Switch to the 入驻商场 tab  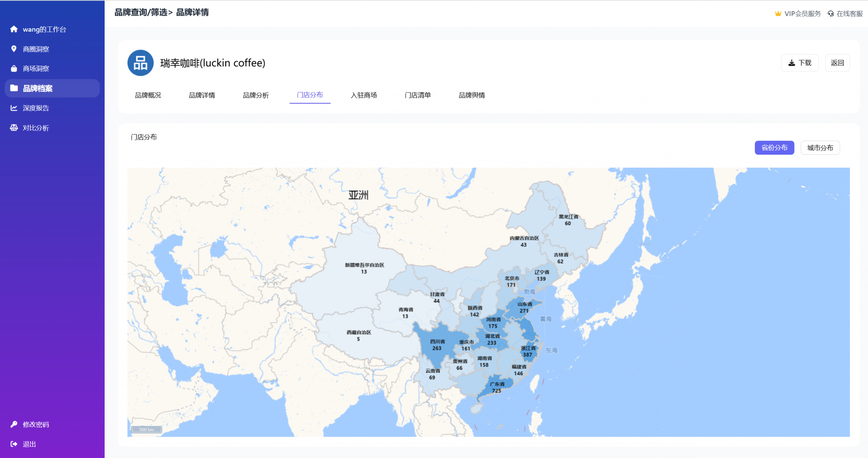364,95
